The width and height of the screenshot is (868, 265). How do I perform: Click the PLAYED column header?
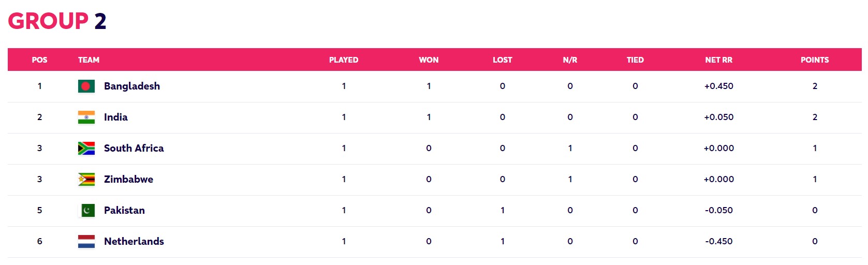344,60
